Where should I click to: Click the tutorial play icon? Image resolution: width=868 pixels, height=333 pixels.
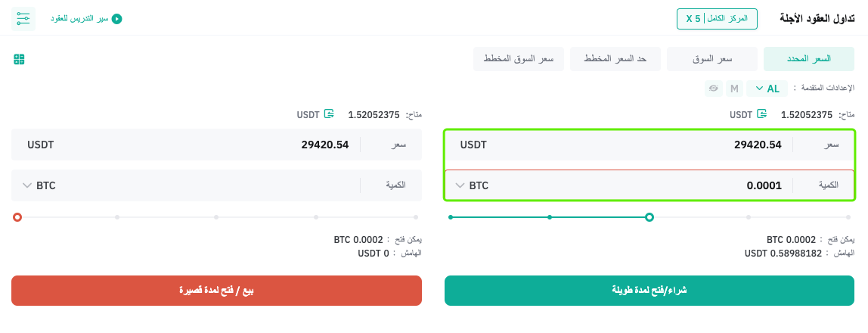click(116, 19)
